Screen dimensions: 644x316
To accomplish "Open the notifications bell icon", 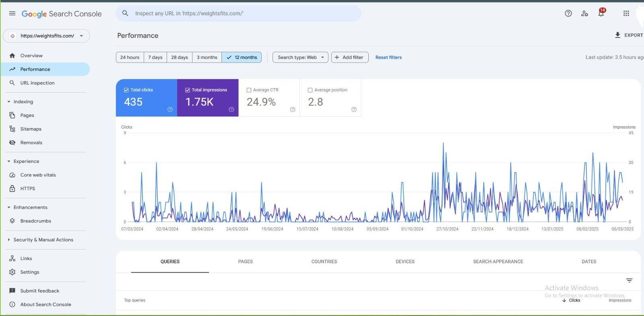I will point(601,13).
